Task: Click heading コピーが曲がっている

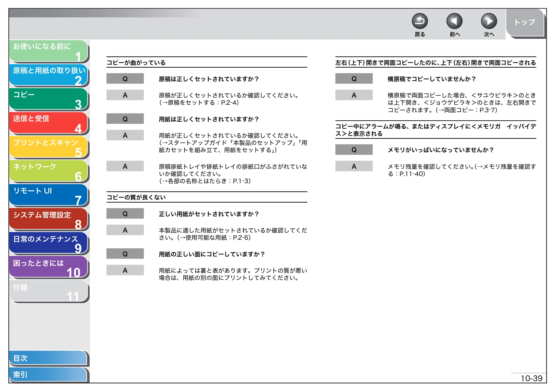Action: 136,63
